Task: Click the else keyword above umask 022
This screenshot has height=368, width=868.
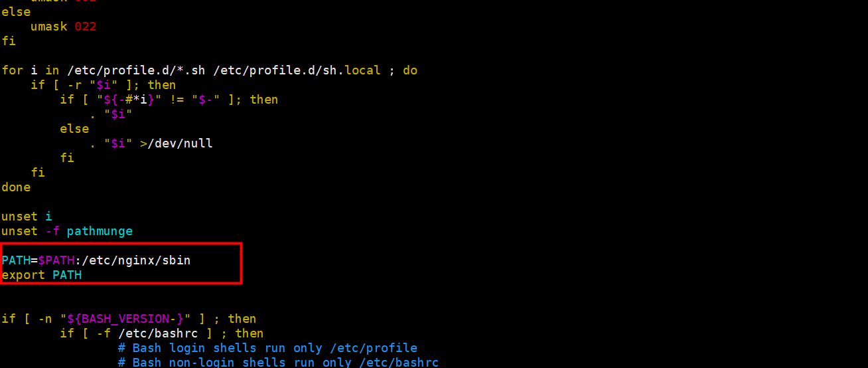Action: point(16,12)
